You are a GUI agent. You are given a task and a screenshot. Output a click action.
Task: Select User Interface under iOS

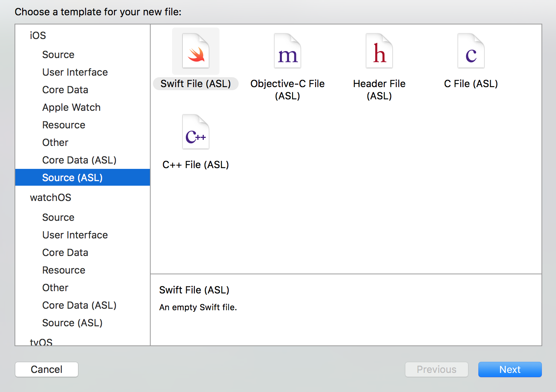click(83, 72)
